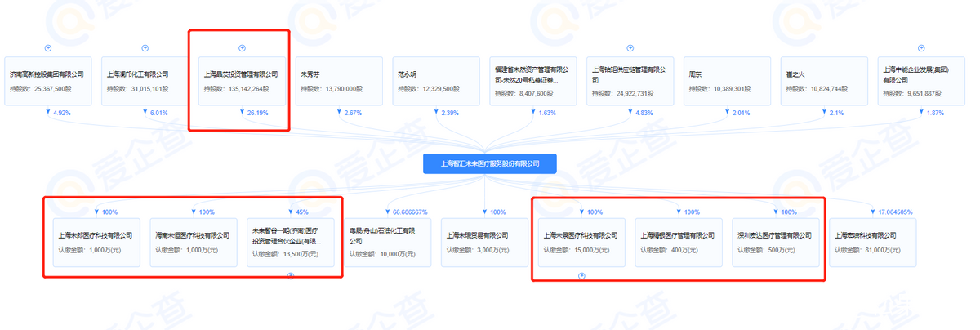The image size is (980, 330).
Task: Expand plus icon above 上海晶茨投资管理有限公司
Action: (242, 48)
